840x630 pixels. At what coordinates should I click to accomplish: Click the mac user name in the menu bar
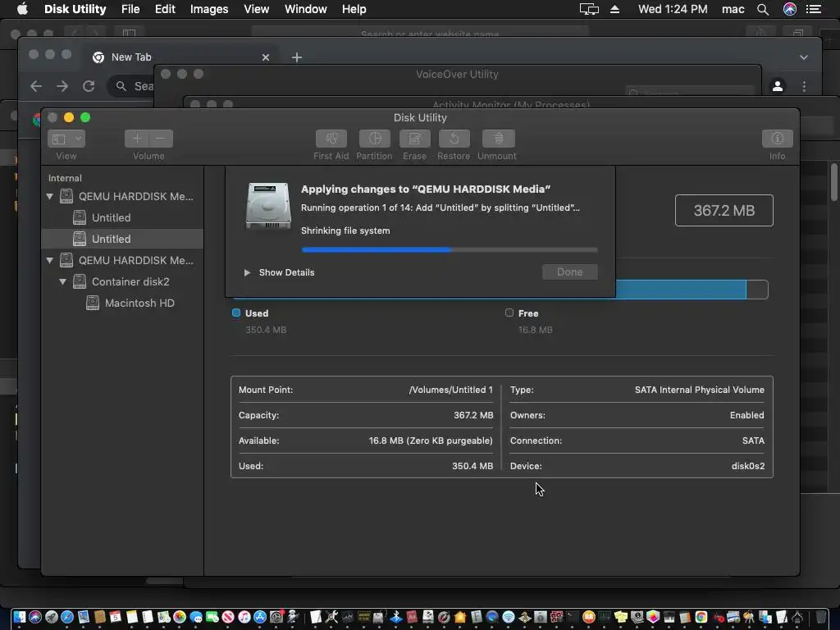[x=733, y=9]
